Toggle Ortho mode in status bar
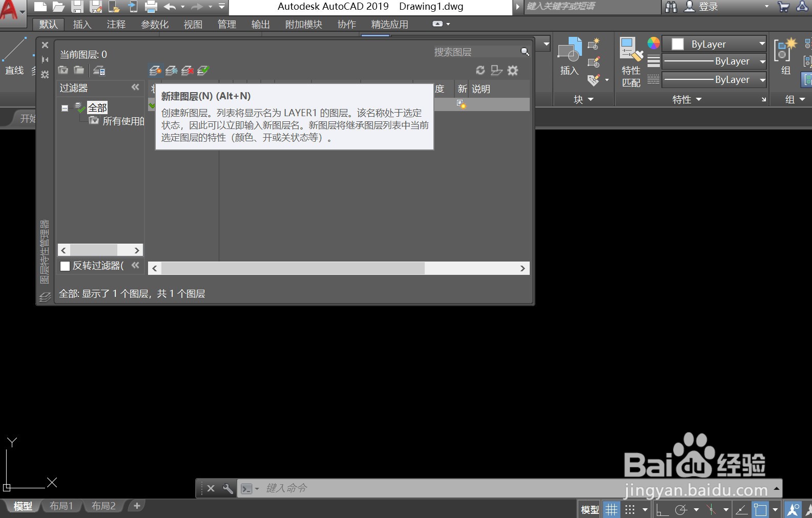The width and height of the screenshot is (812, 518). pyautogui.click(x=662, y=509)
